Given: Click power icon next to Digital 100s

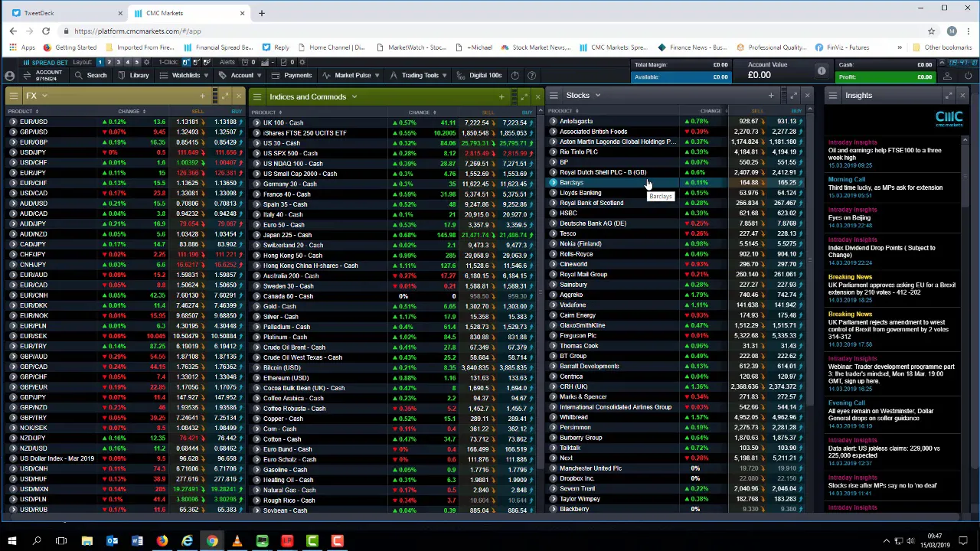Looking at the screenshot, I should 514,75.
